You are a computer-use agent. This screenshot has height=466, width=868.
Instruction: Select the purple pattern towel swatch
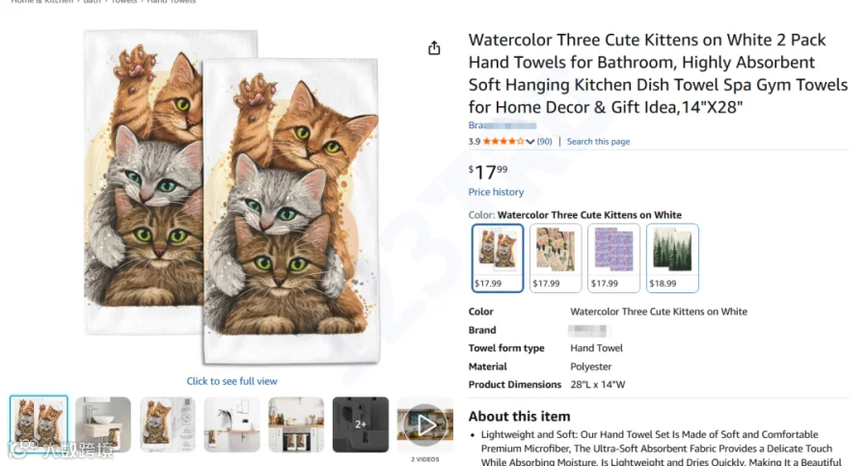613,258
